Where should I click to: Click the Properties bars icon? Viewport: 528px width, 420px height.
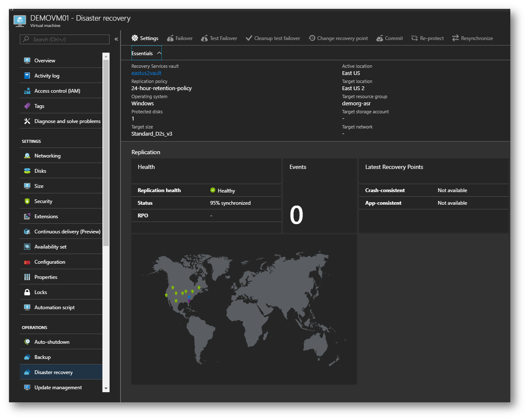pos(27,277)
